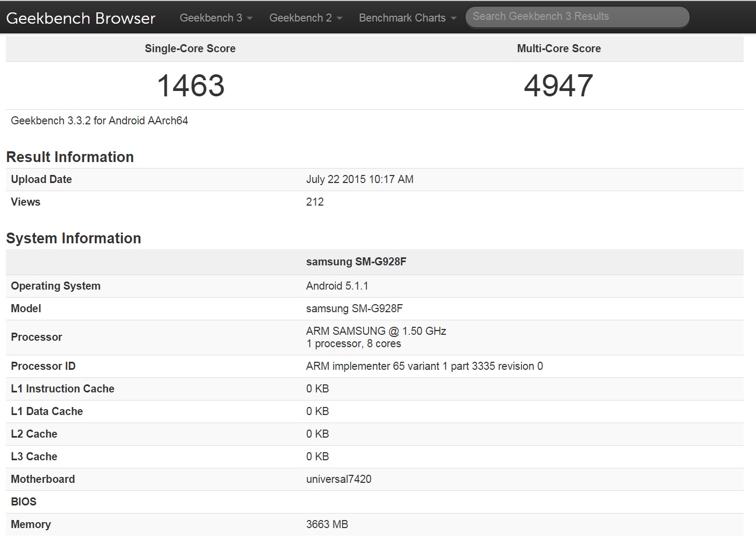The height and width of the screenshot is (541, 756).
Task: Click the BIOS row label
Action: (x=24, y=502)
